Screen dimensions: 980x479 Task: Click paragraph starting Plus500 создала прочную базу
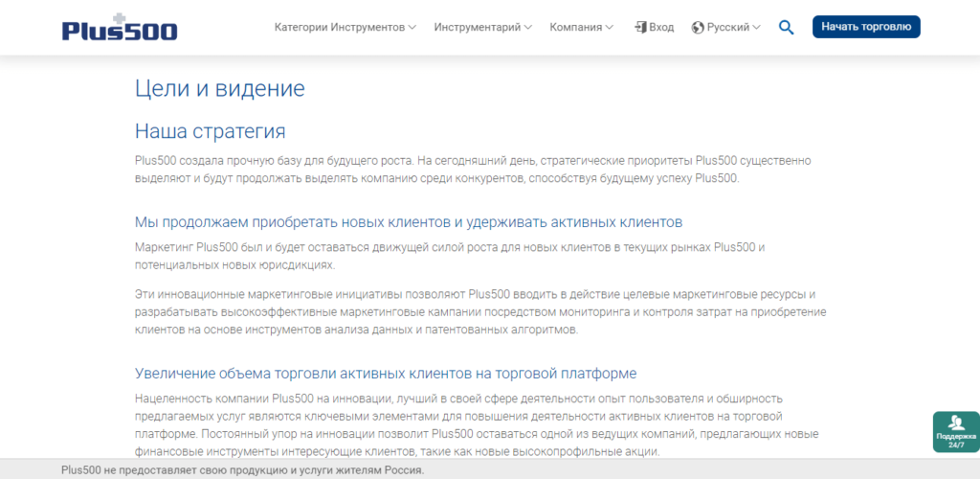[x=473, y=170]
